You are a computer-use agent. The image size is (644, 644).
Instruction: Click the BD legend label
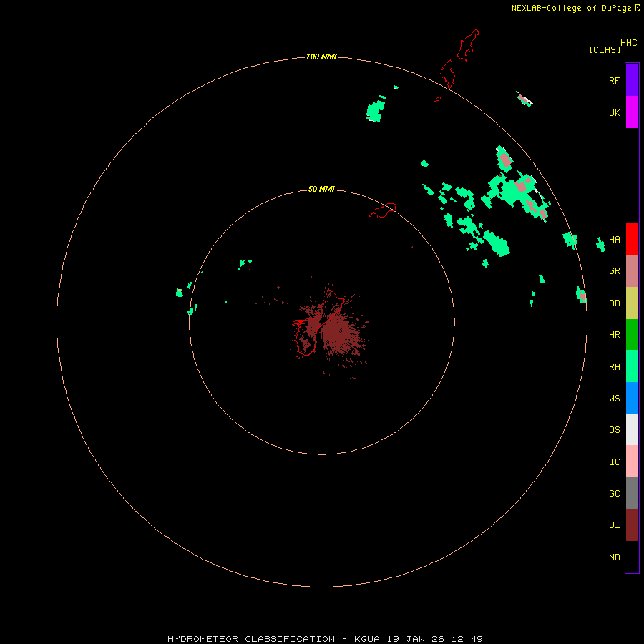(615, 303)
